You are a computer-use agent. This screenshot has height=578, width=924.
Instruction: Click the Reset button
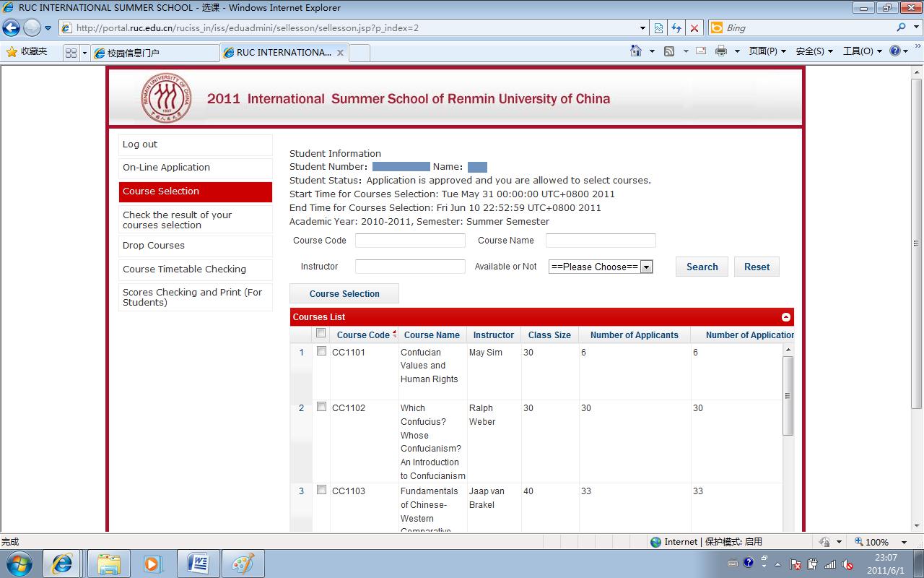757,267
